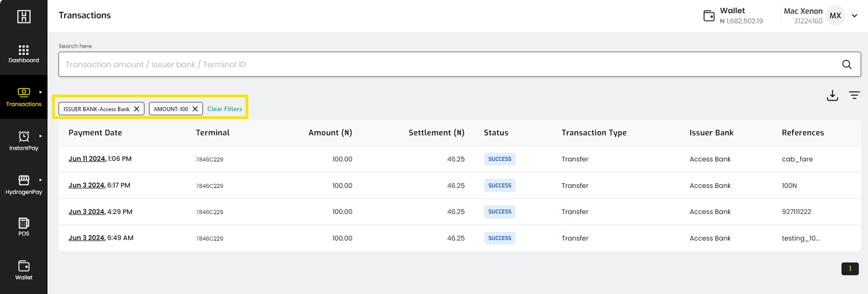Image resolution: width=868 pixels, height=294 pixels.
Task: Click the testing_10... reference
Action: [801, 238]
